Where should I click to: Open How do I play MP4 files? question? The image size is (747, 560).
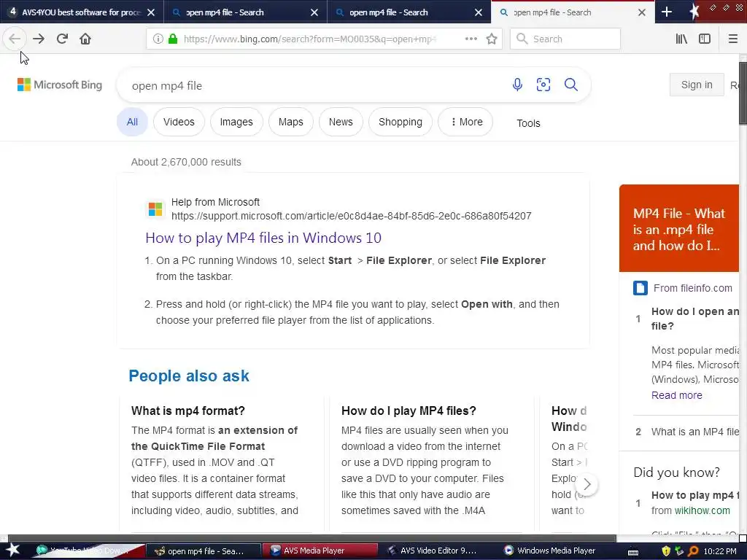click(x=409, y=411)
